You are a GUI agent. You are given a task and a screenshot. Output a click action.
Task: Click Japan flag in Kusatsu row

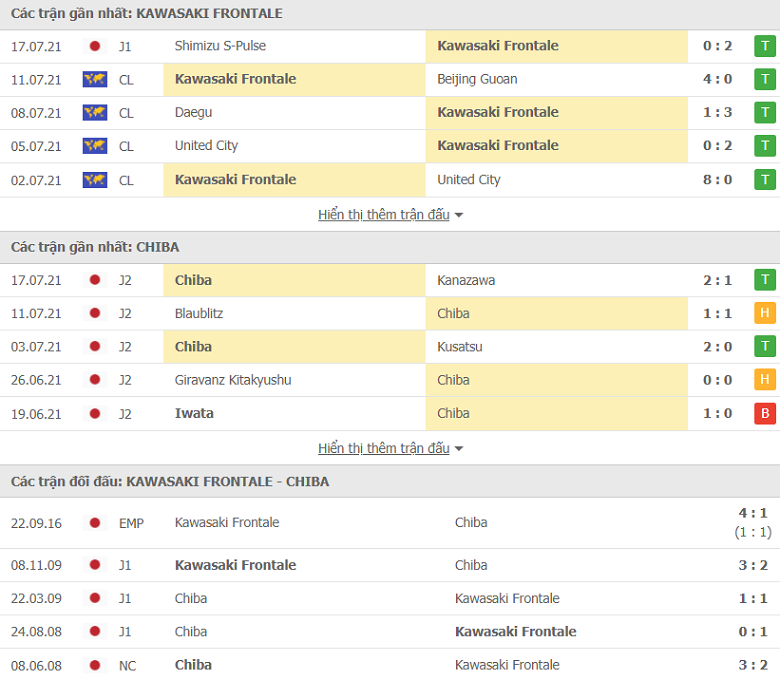tap(95, 347)
